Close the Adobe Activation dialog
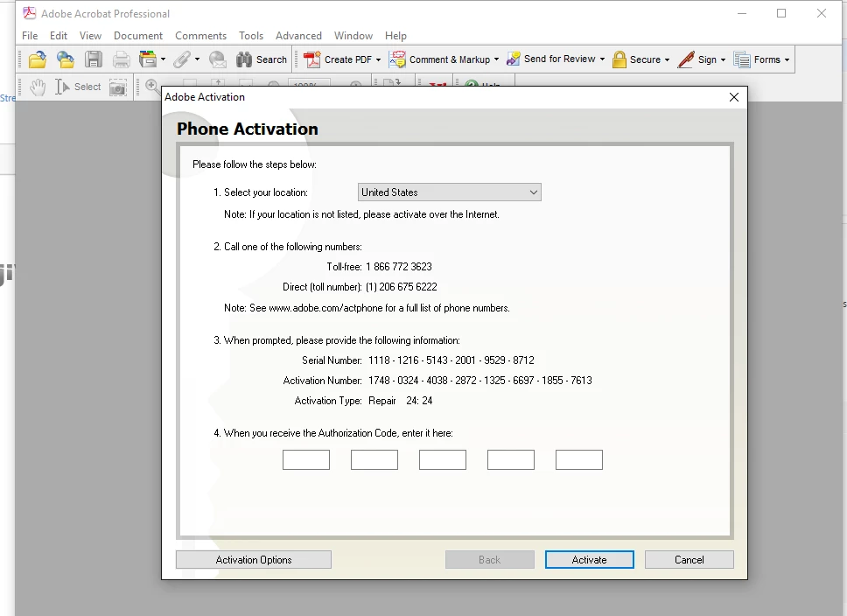847x616 pixels. (x=733, y=97)
